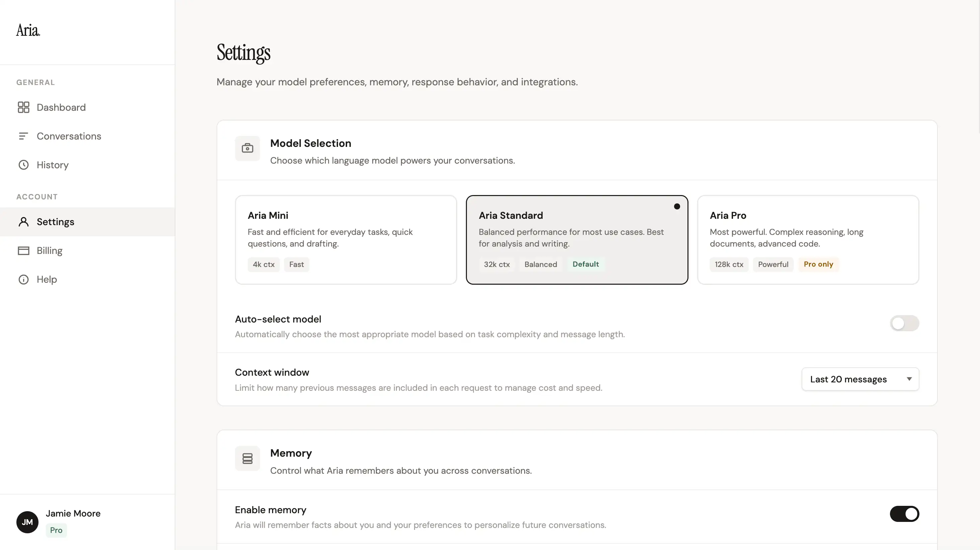980x550 pixels.
Task: Open the Context window dropdown
Action: point(860,379)
